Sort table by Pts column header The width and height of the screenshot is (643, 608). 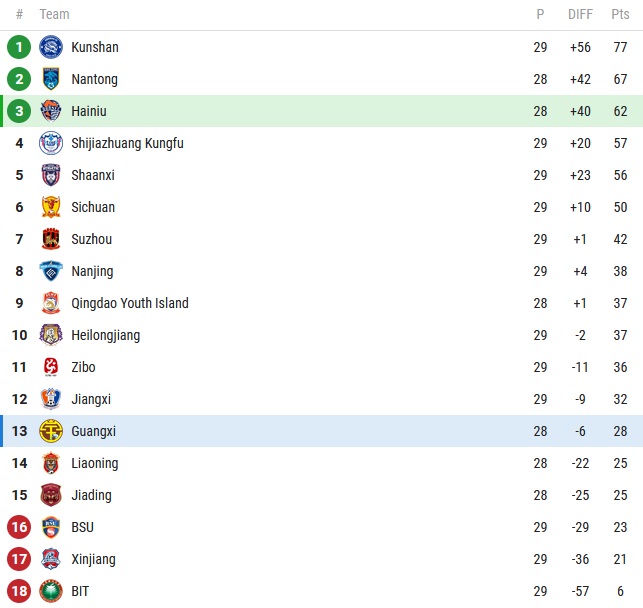pos(620,14)
